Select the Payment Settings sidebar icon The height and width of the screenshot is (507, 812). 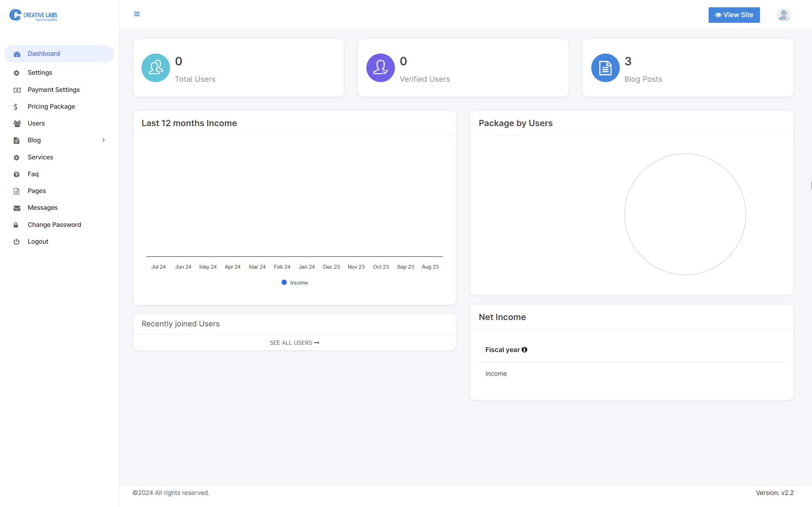tap(17, 90)
